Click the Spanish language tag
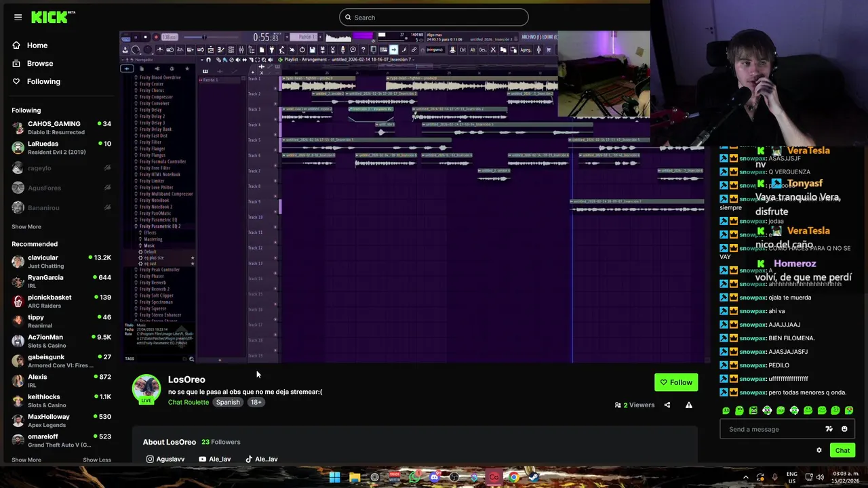The width and height of the screenshot is (868, 488). coord(228,402)
